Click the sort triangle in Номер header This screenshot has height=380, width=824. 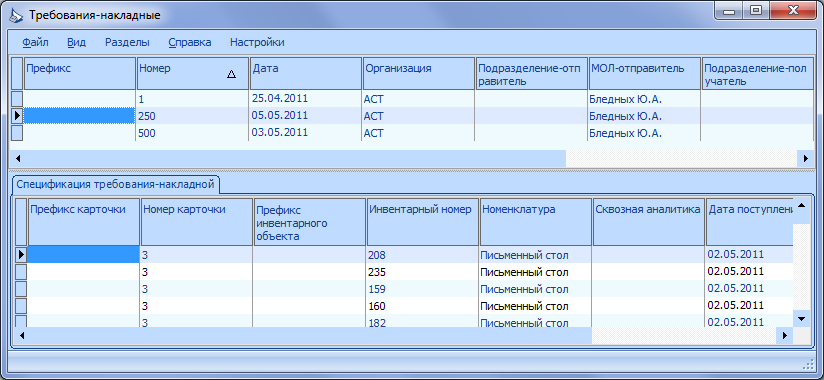[231, 75]
